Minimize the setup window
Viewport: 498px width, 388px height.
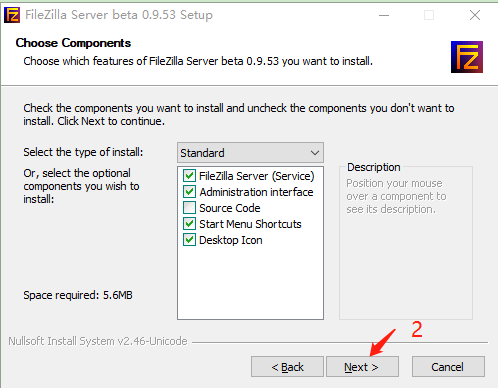[x=384, y=15]
